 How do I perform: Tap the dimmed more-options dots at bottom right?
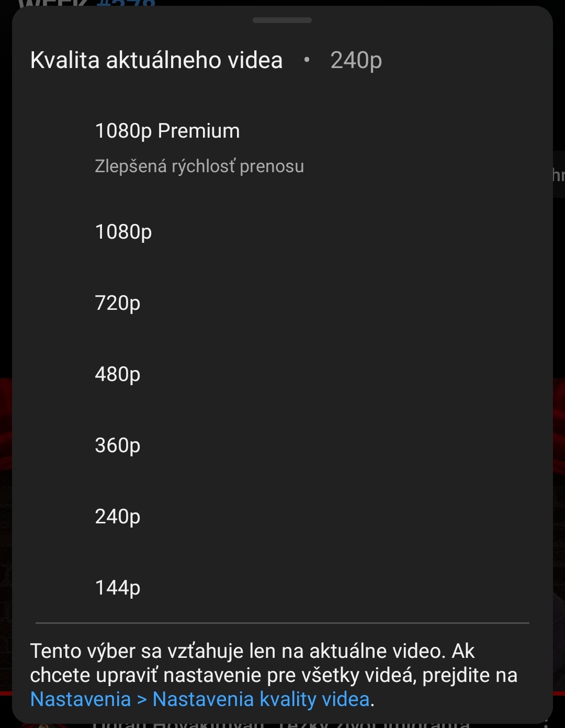click(547, 725)
